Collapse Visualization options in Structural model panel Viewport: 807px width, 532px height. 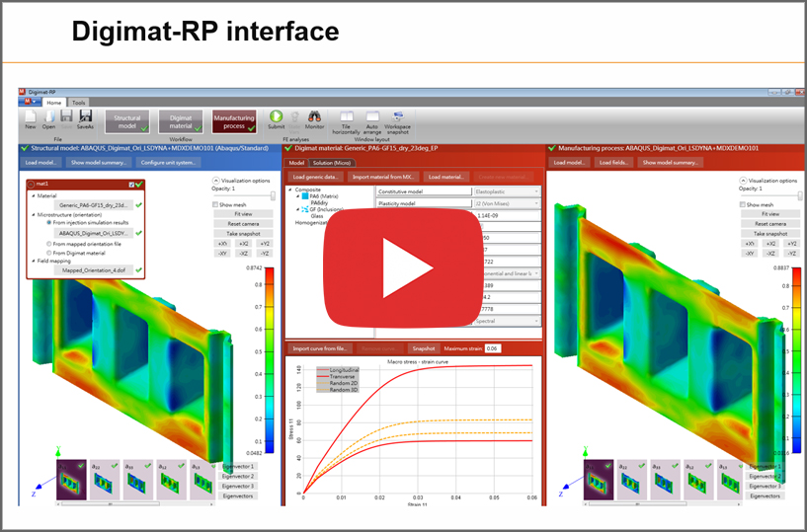coord(216,181)
